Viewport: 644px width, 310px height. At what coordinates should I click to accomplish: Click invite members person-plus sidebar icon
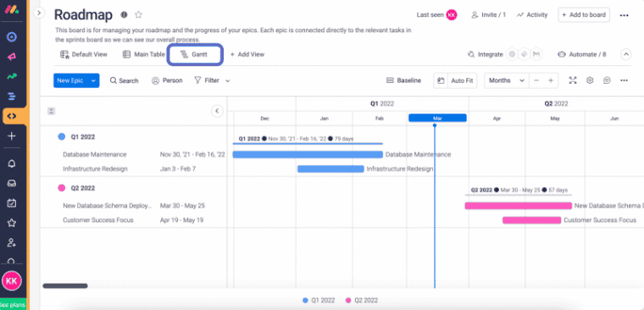pos(12,242)
